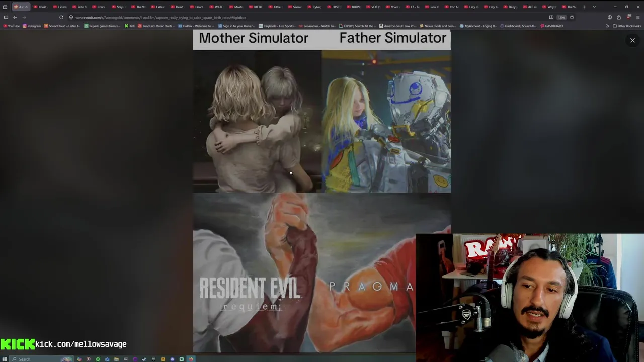
Task: Click the shield tracking protection icon
Action: click(71, 17)
